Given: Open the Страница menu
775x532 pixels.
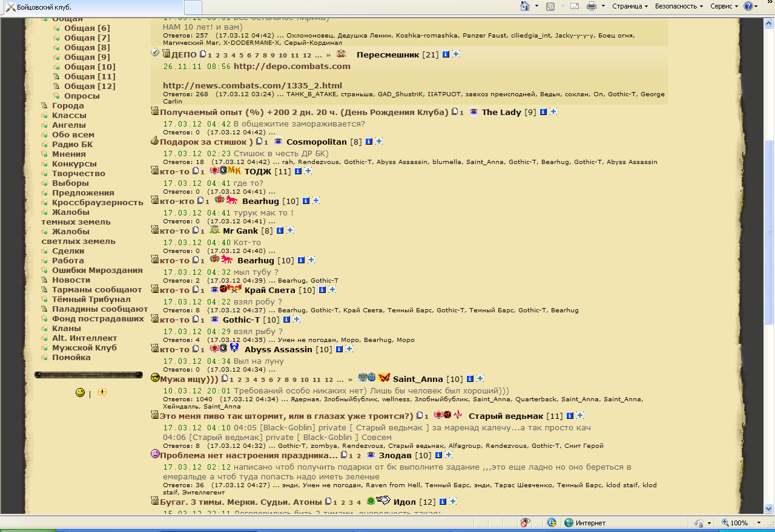Looking at the screenshot, I should tap(630, 6).
